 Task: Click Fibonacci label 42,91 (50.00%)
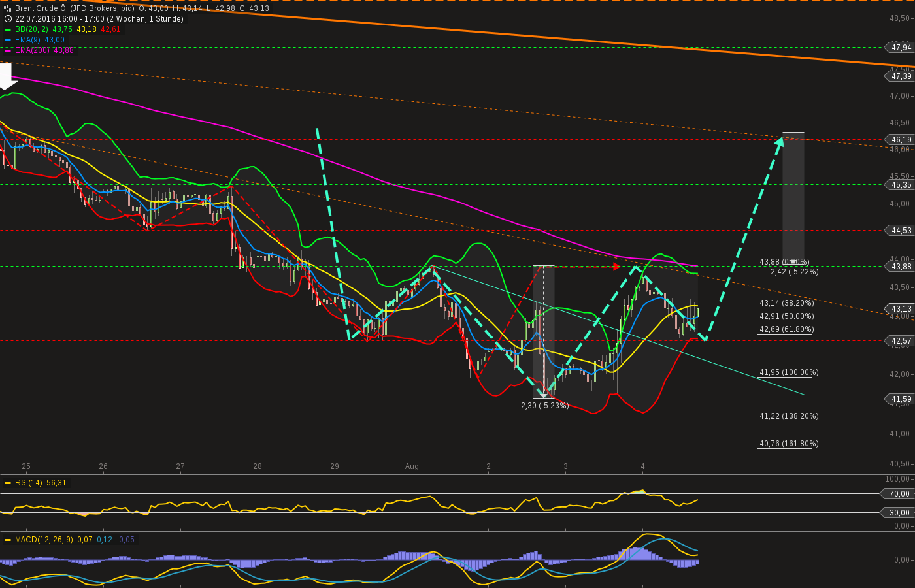(x=786, y=316)
